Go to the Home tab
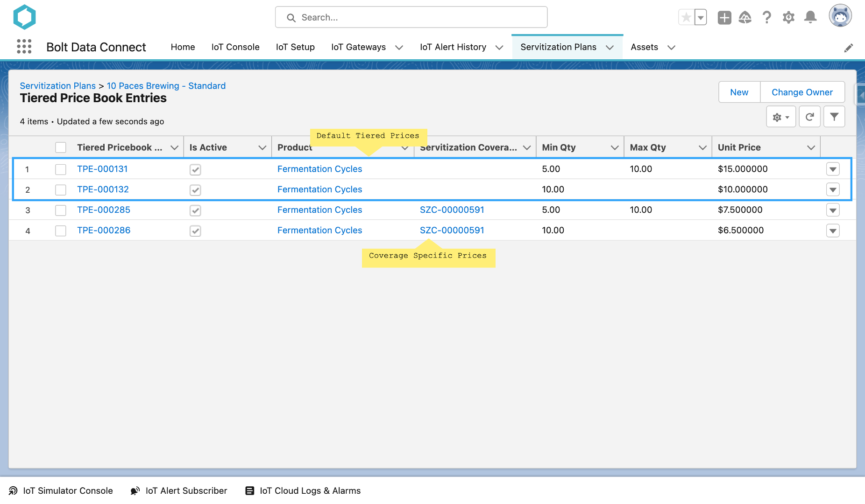This screenshot has height=504, width=865. [183, 47]
